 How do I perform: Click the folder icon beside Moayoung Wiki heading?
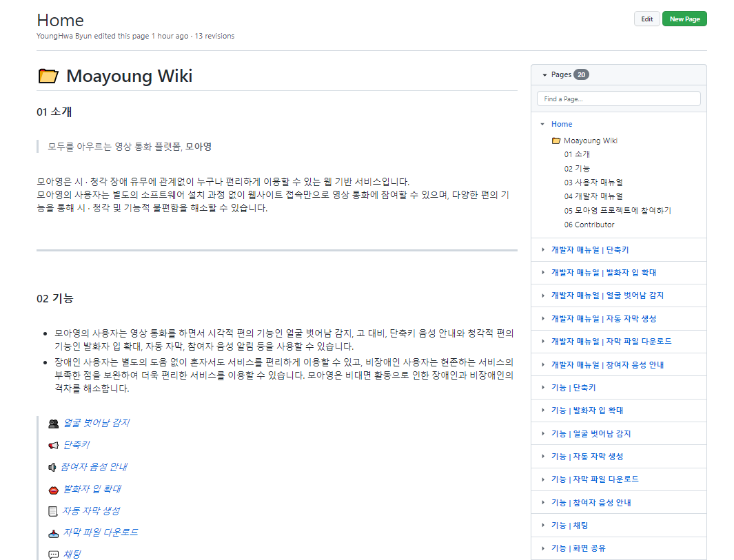tap(48, 76)
